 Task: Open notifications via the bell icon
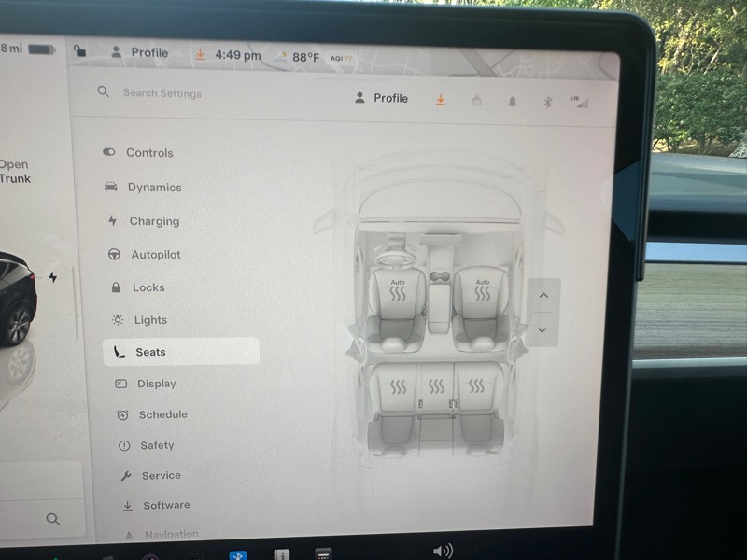click(512, 102)
